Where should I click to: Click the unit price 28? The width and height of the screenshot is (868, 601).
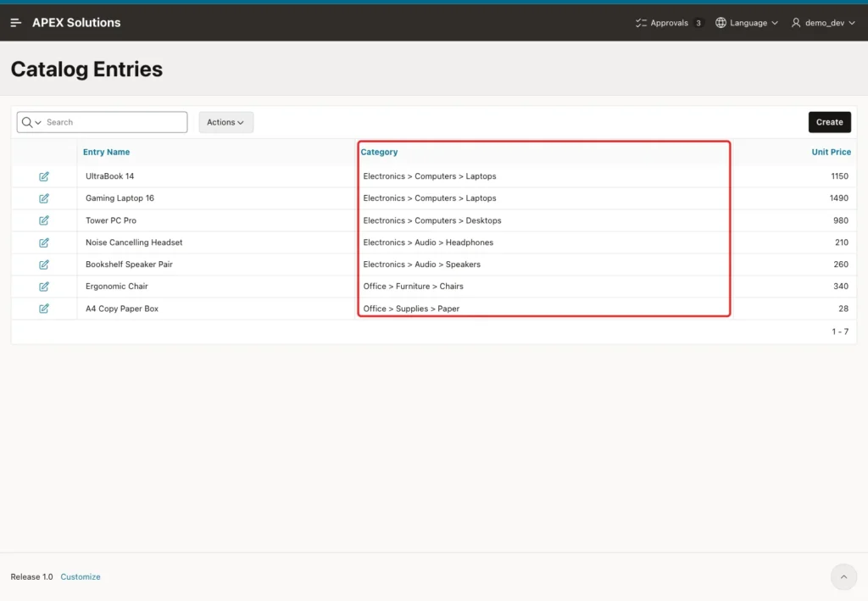[843, 309]
